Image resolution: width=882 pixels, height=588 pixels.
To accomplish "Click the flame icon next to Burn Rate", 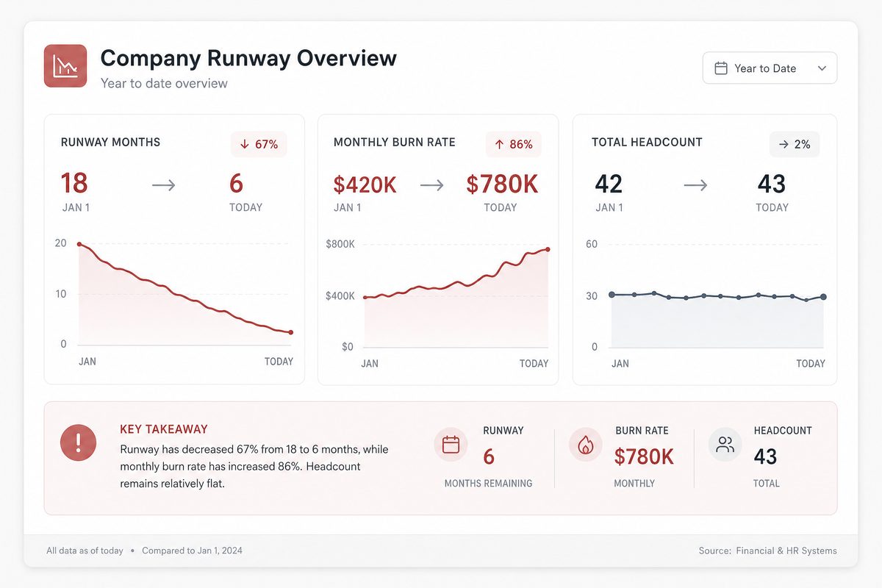I will 586,445.
